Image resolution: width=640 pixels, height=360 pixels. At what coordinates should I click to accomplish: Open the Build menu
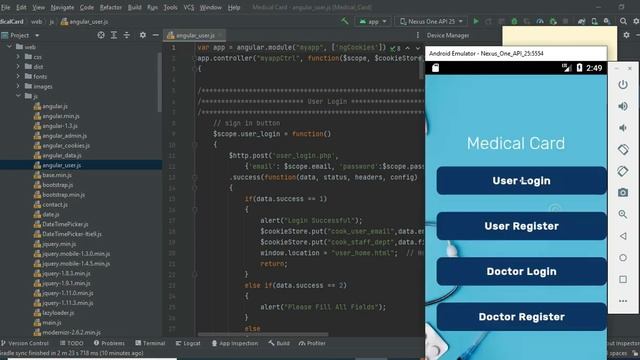pyautogui.click(x=134, y=7)
